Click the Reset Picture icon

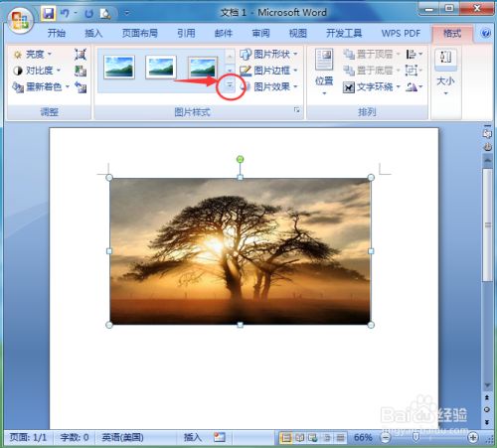click(x=81, y=87)
